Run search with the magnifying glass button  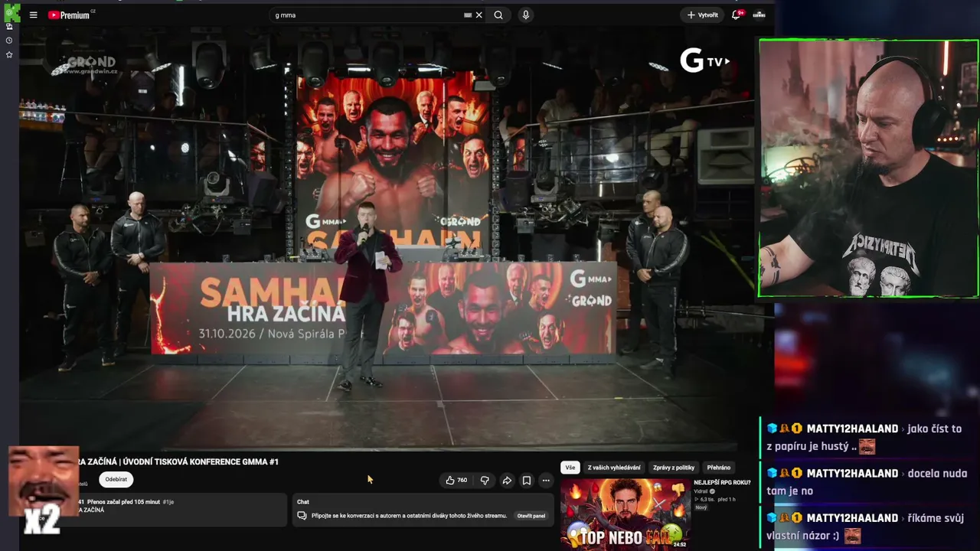(x=498, y=15)
